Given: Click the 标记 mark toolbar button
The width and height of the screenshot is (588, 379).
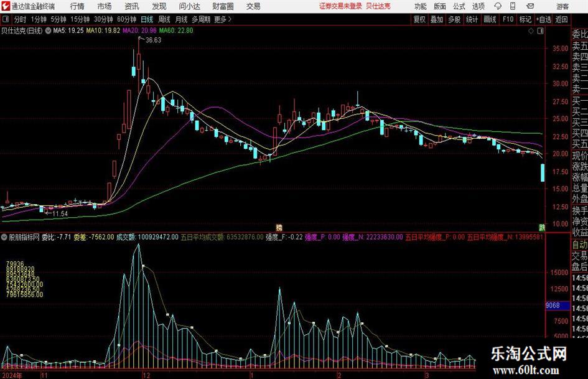Looking at the screenshot, I should (x=525, y=19).
